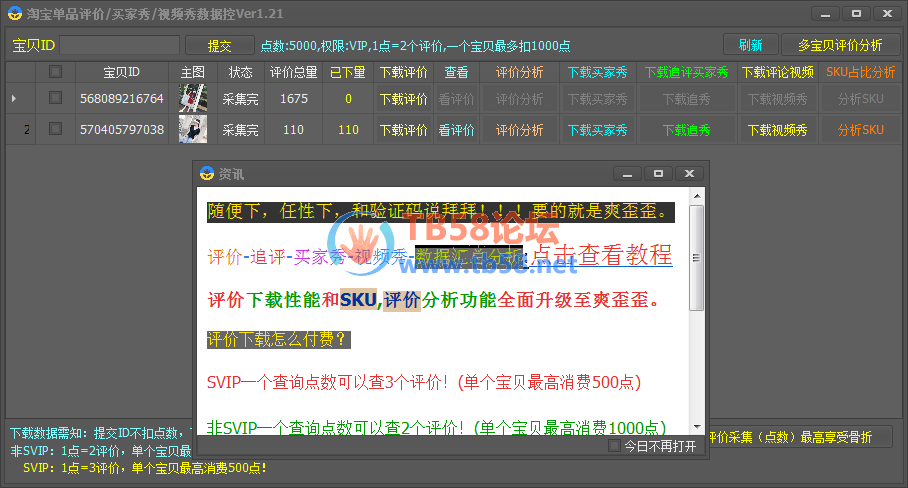Image resolution: width=908 pixels, height=488 pixels.
Task: Click the 评价总量 column header
Action: pyautogui.click(x=294, y=72)
